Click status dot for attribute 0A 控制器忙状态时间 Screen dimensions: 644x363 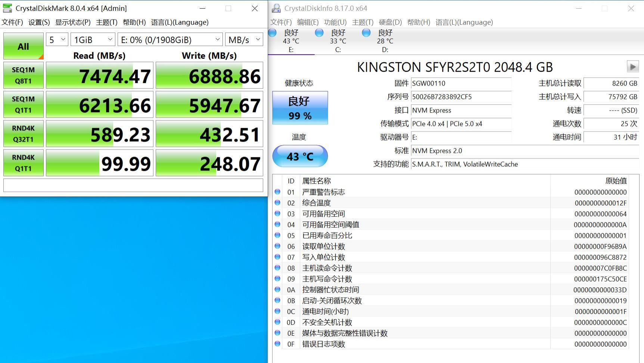[x=277, y=289]
